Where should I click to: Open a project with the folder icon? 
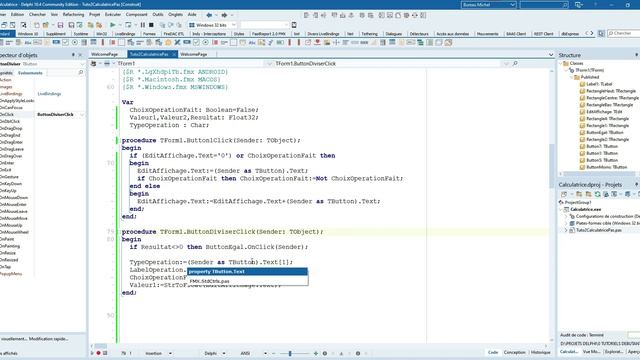(x=46, y=25)
